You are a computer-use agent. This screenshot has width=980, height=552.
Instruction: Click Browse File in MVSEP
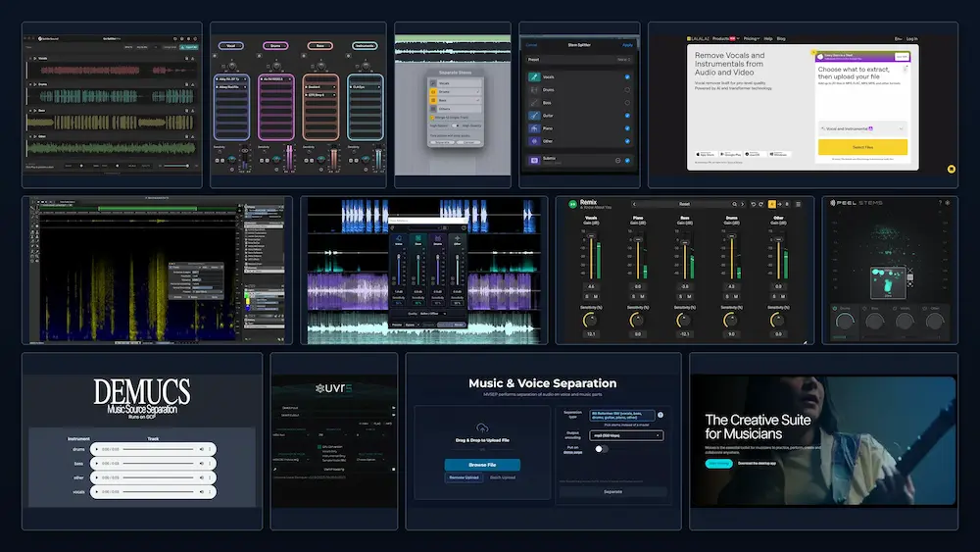click(482, 465)
